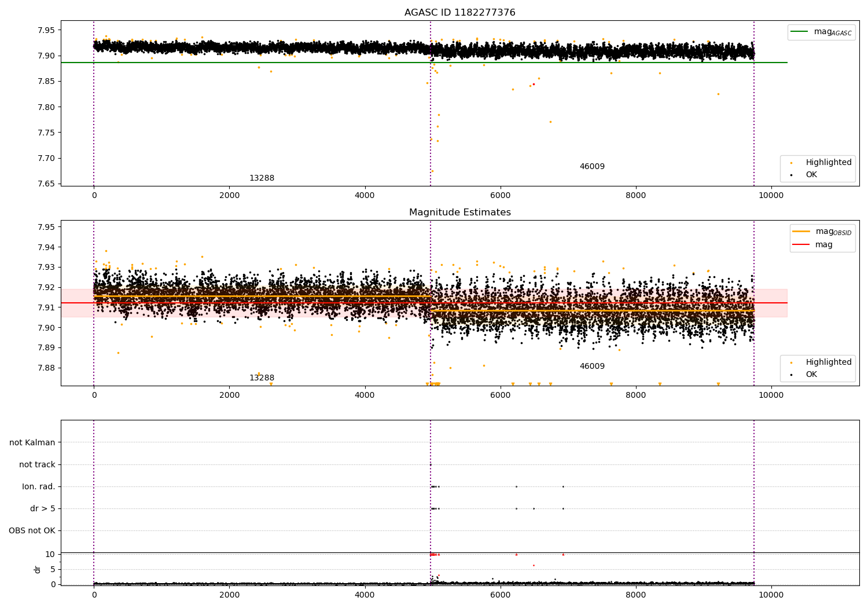This screenshot has width=868, height=608.
Task: Click the "7.80" y-axis tick in top panel
Action: point(46,107)
